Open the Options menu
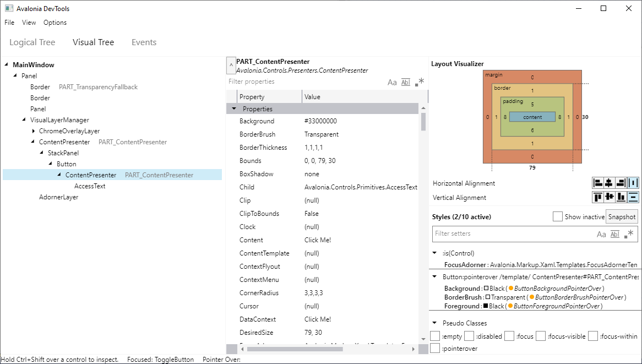The image size is (642, 364). [x=55, y=23]
